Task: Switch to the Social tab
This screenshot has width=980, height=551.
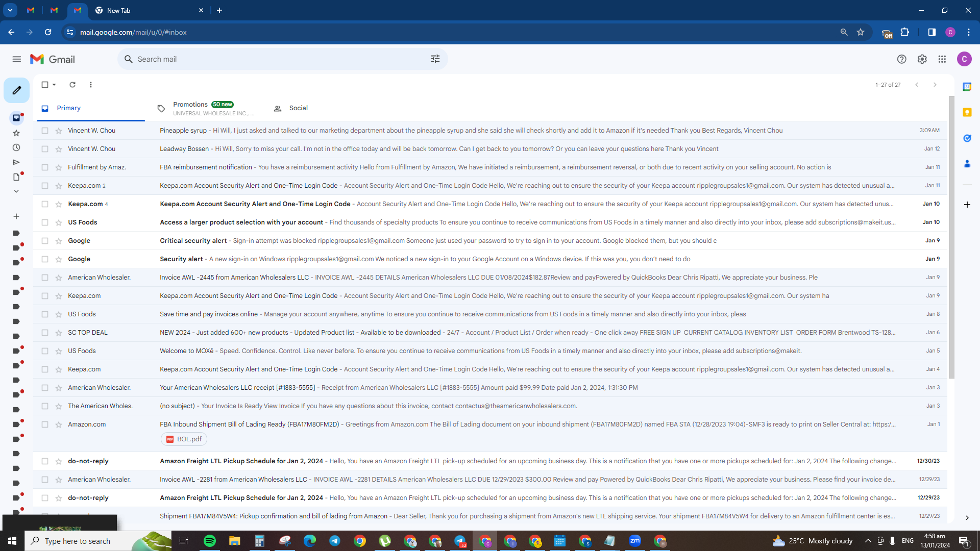Action: pos(298,108)
